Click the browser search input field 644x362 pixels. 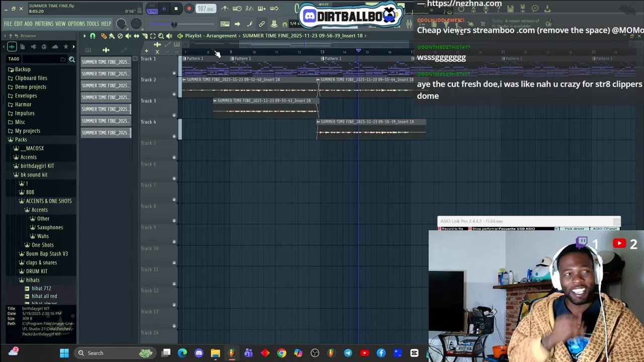click(44, 59)
